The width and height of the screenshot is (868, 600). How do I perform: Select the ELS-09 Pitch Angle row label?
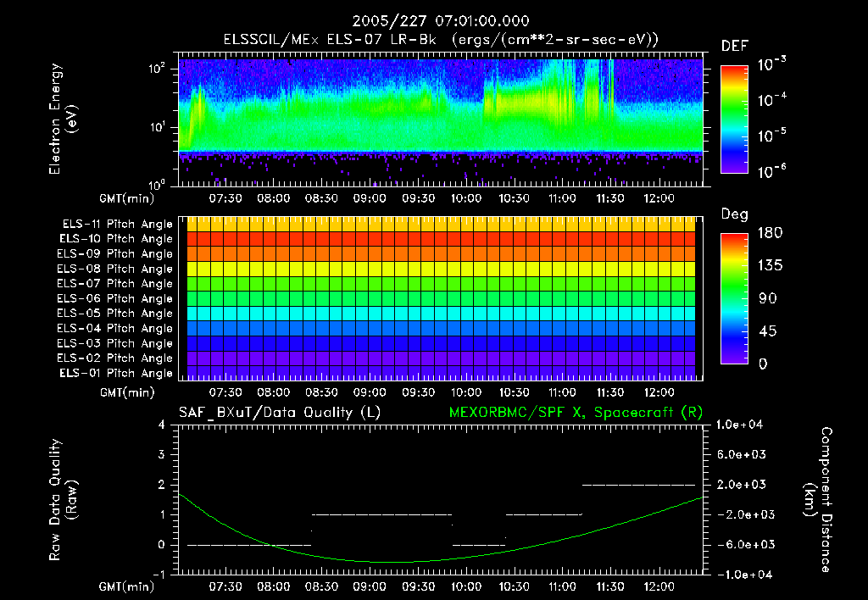[x=114, y=254]
